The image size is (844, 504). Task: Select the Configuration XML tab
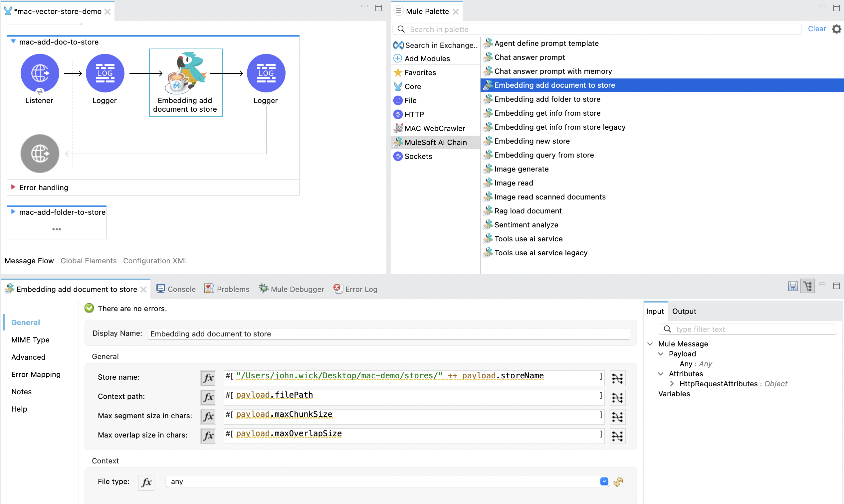[155, 260]
